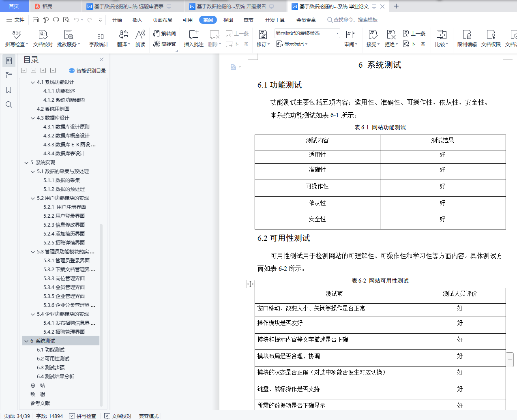Jump to 5.2.4 添加简历界面 in outline
This screenshot has width=517, height=420.
click(x=64, y=234)
